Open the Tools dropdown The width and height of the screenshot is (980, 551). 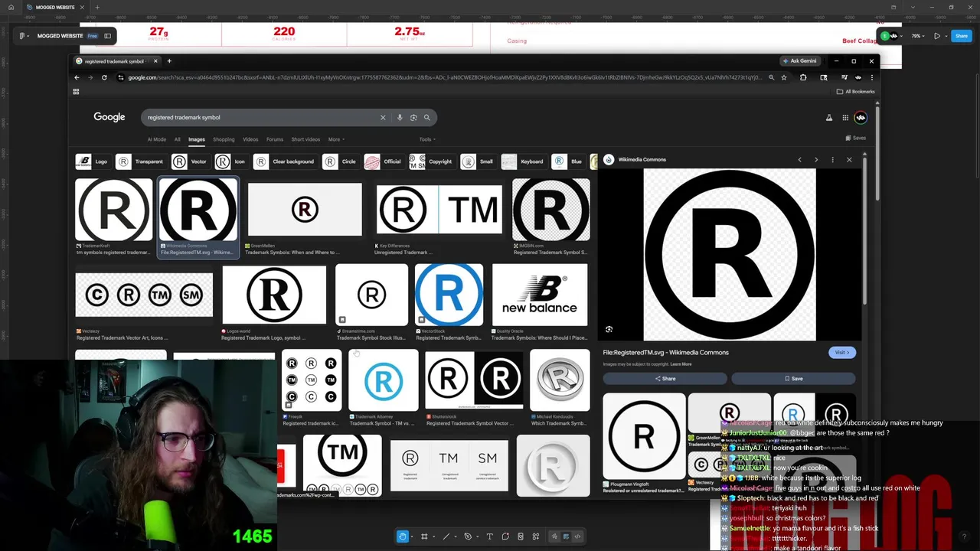click(x=427, y=139)
